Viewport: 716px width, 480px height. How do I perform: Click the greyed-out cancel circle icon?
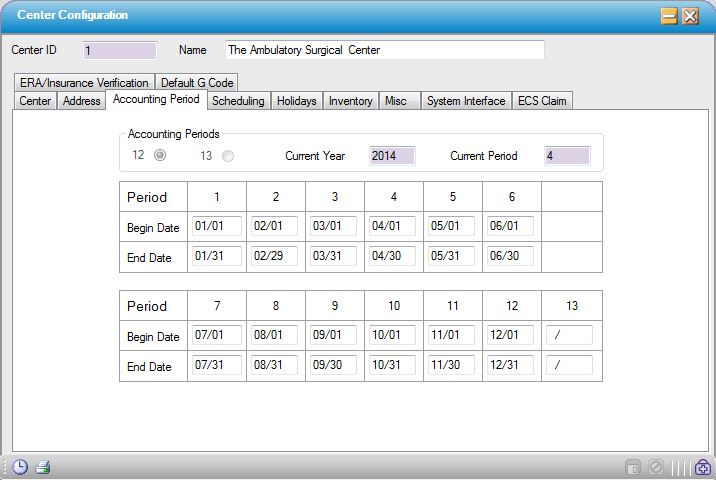(x=656, y=467)
